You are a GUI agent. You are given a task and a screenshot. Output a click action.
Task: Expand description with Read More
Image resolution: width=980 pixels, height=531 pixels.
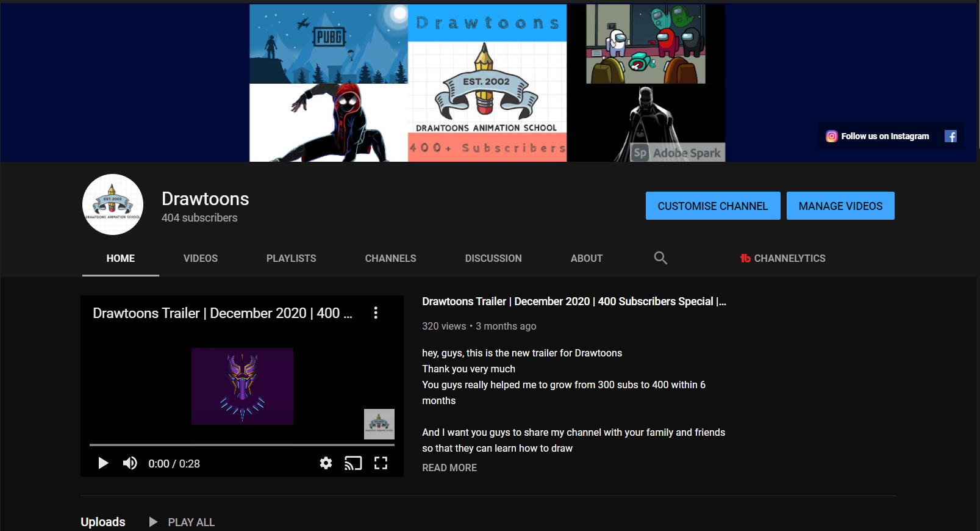(449, 468)
